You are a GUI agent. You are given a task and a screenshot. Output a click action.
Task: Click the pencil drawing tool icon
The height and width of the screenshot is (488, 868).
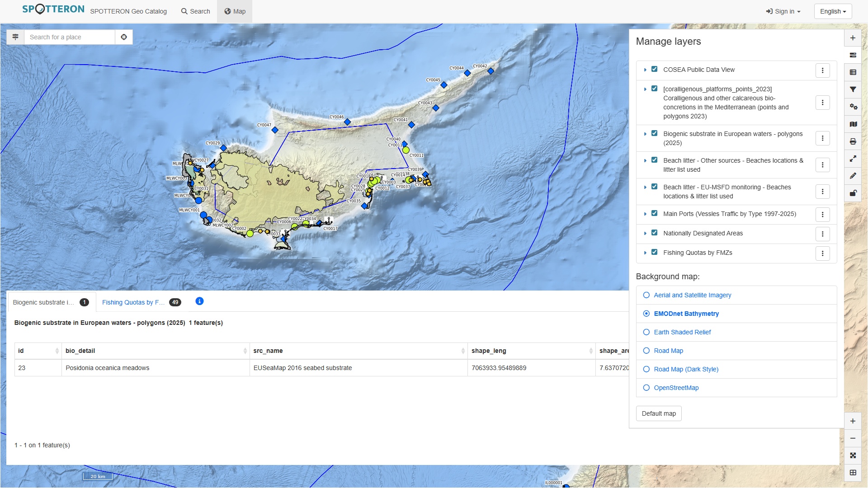click(x=853, y=176)
